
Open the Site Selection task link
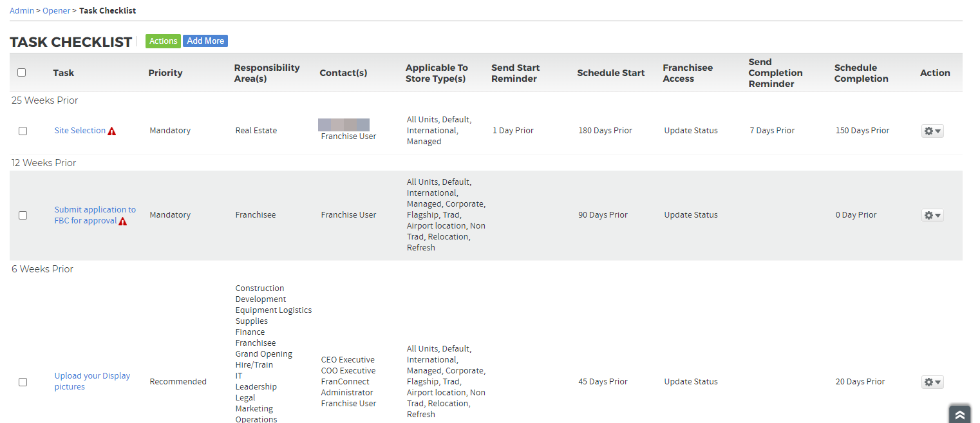(x=80, y=131)
